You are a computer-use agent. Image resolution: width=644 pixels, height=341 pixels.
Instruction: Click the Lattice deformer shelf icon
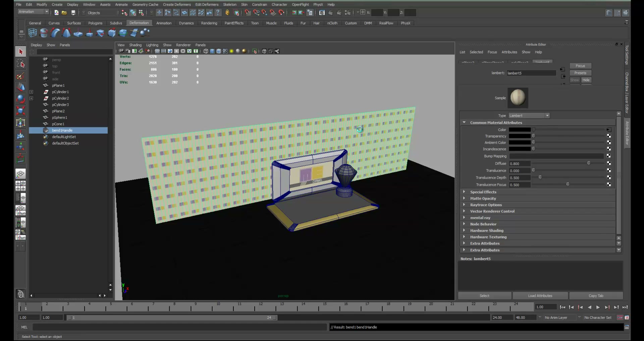click(x=33, y=33)
